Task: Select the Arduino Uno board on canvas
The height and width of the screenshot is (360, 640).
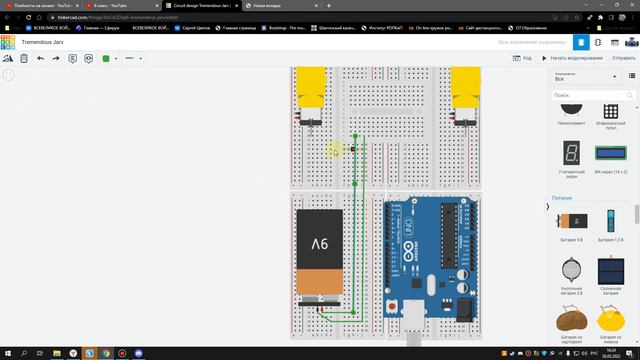Action: [x=431, y=259]
